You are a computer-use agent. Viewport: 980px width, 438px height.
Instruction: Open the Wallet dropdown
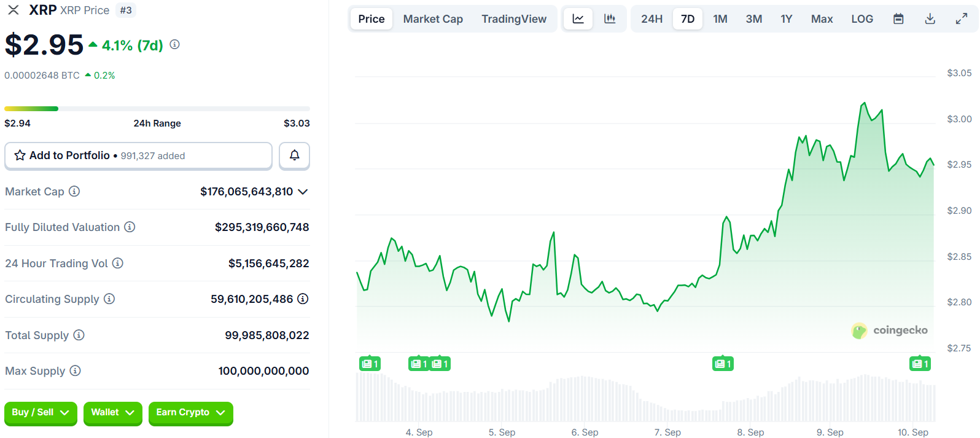pos(112,413)
